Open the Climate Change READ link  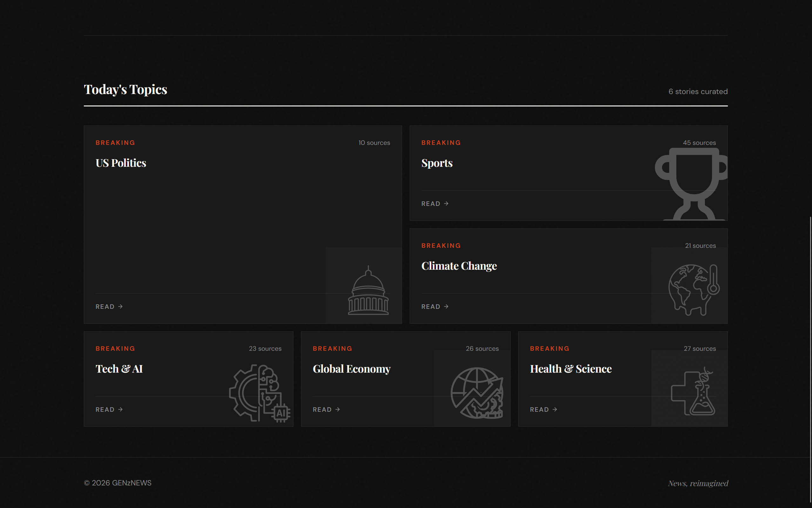point(431,306)
